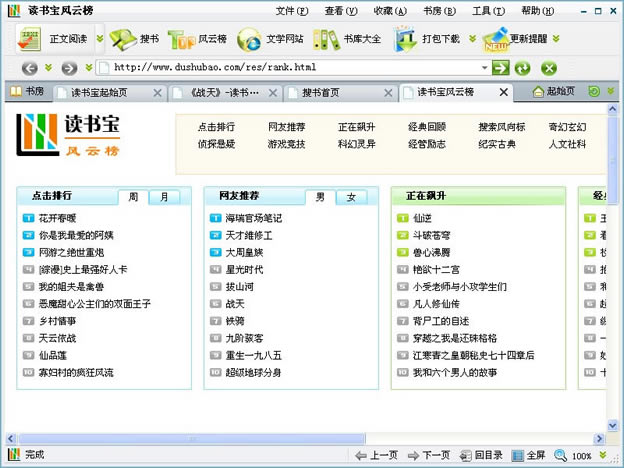Open the 工具(T) menu
Image resolution: width=624 pixels, height=468 pixels.
(x=489, y=11)
